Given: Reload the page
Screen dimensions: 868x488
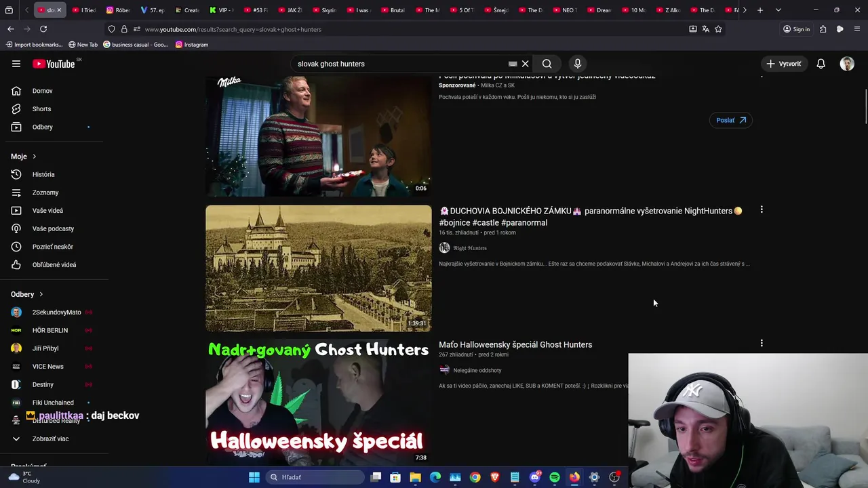Looking at the screenshot, I should click(43, 29).
